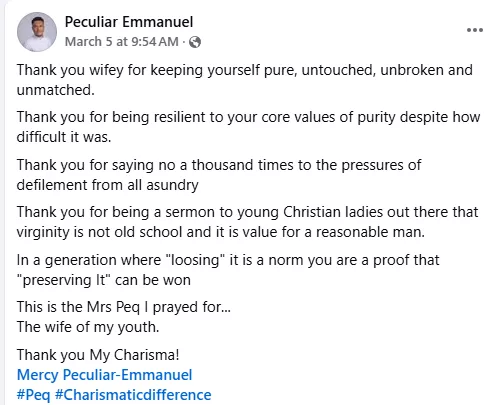The height and width of the screenshot is (405, 499).
Task: Click the quoted phrase "preserving It"
Action: coord(63,280)
